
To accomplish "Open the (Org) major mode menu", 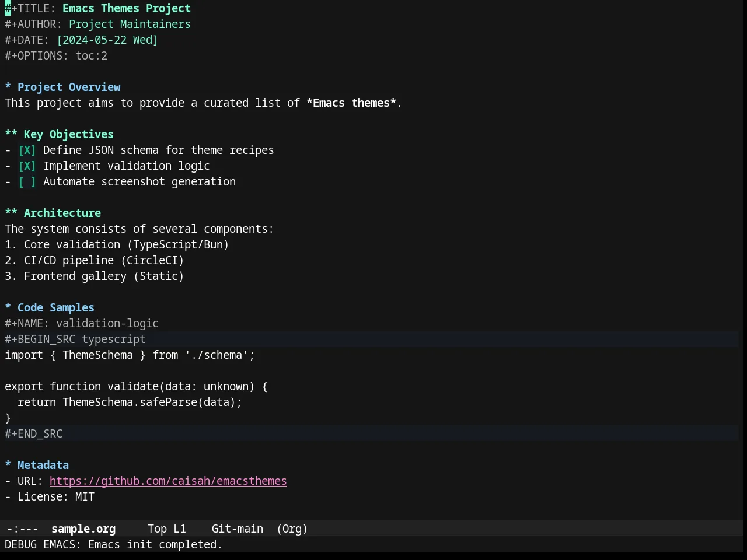I will click(x=292, y=528).
